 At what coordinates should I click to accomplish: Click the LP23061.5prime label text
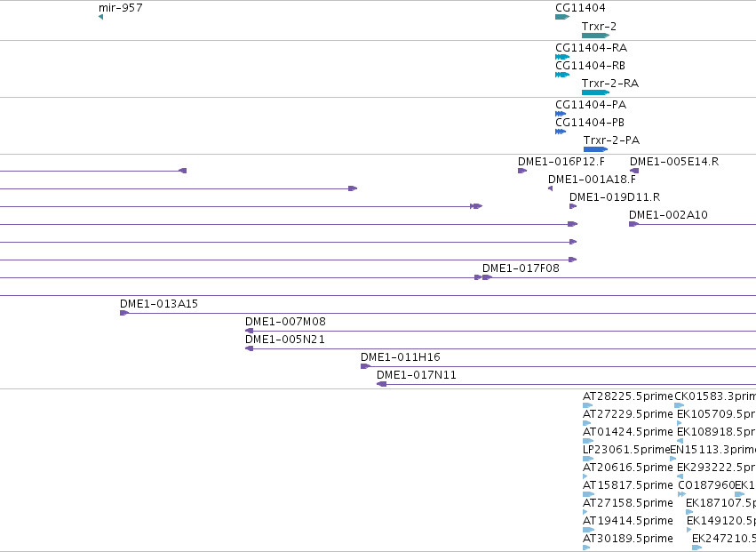pos(626,450)
